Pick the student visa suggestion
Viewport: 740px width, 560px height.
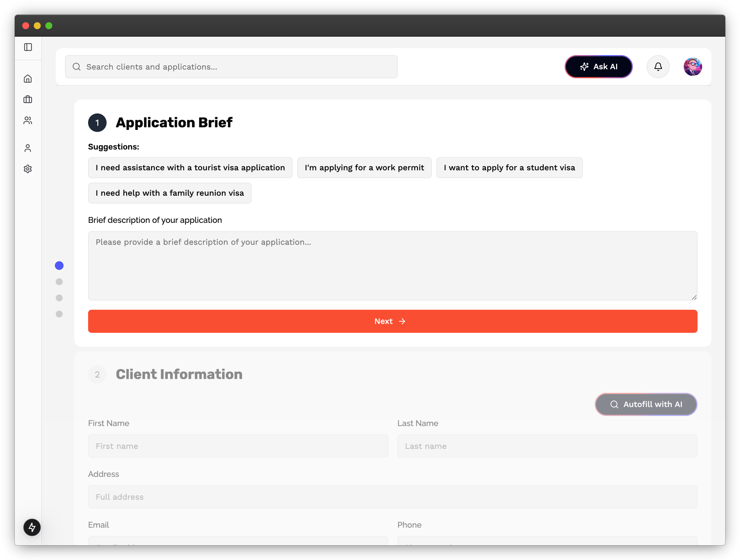(x=509, y=167)
